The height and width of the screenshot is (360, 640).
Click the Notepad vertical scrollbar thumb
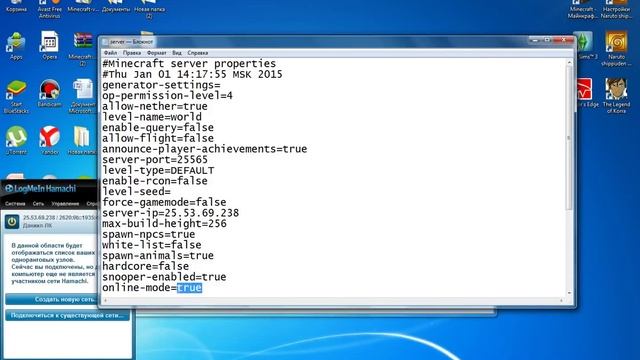click(569, 139)
